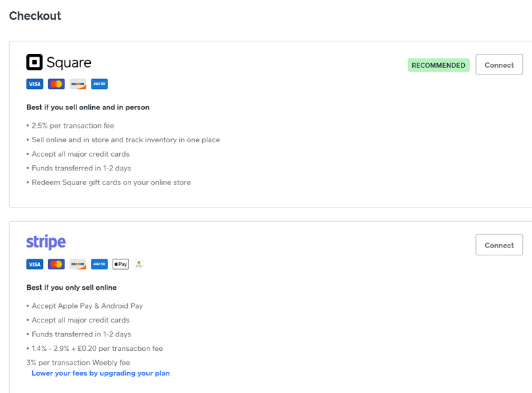Click the Checkout page heading
Viewport: 532px width, 393px height.
[35, 16]
